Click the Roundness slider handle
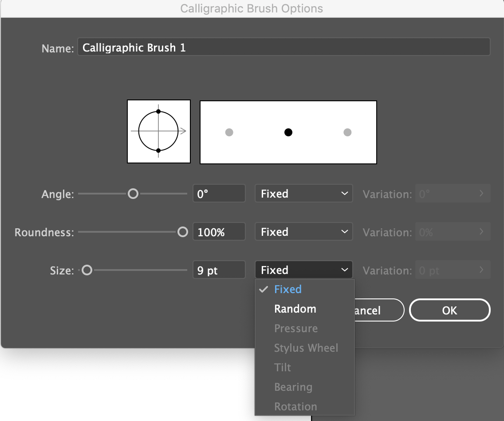This screenshot has height=421, width=504. point(182,232)
